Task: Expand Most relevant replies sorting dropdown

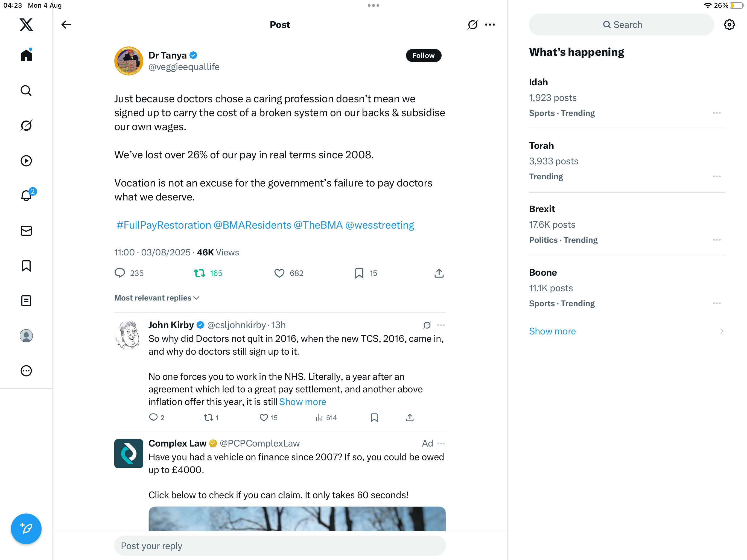Action: (157, 298)
